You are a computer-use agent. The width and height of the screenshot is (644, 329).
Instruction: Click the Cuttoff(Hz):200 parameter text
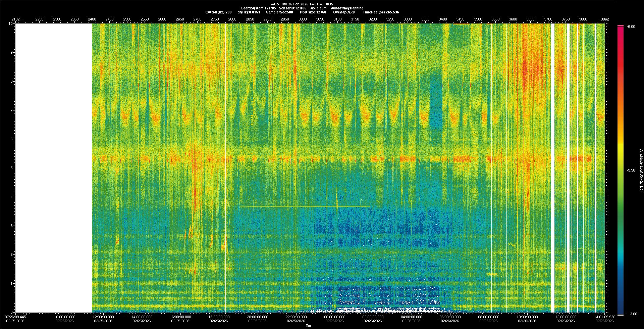(x=218, y=12)
